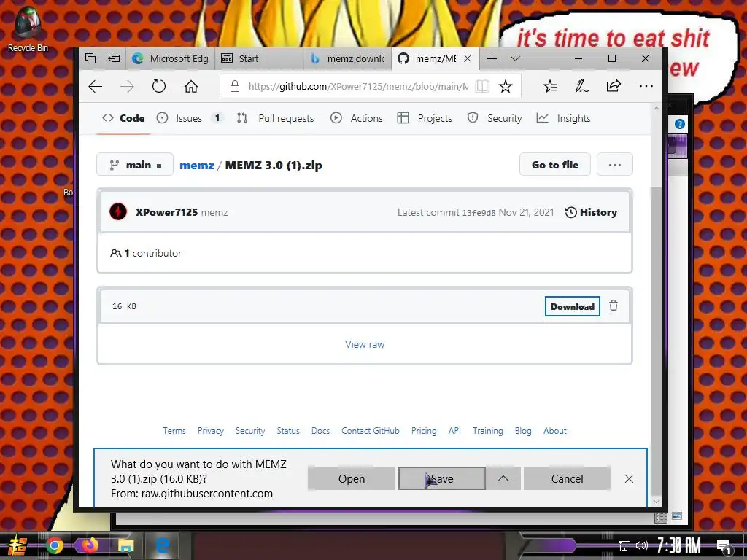Open new tab with plus icon
This screenshot has width=747, height=560.
[492, 58]
